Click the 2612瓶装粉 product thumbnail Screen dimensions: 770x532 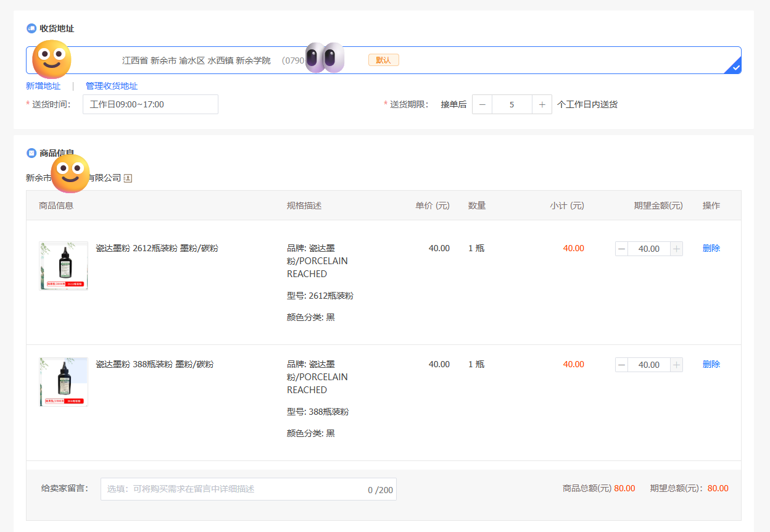coord(64,266)
